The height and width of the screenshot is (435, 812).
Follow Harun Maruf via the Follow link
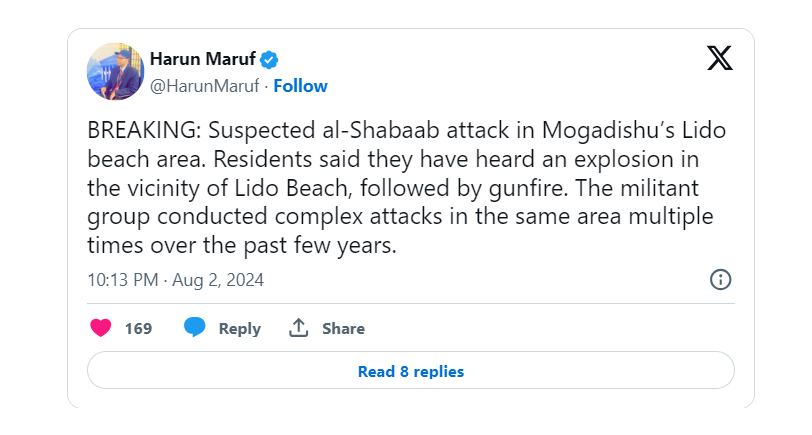[x=300, y=86]
